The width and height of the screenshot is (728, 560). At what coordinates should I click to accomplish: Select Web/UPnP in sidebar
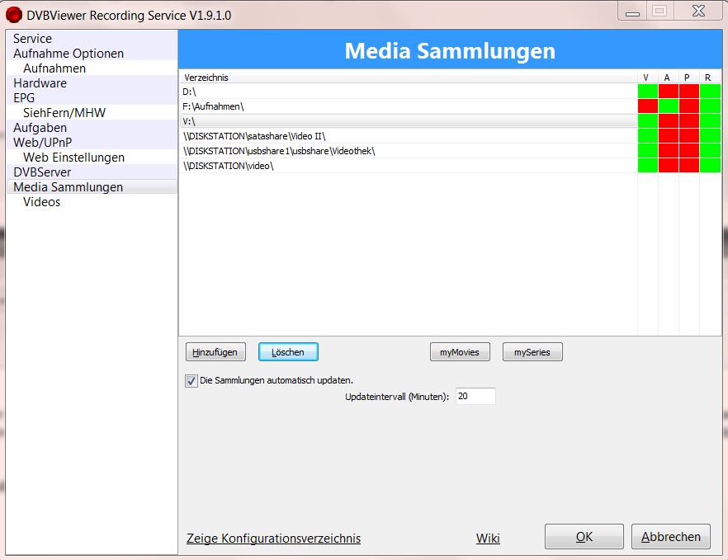[92, 143]
